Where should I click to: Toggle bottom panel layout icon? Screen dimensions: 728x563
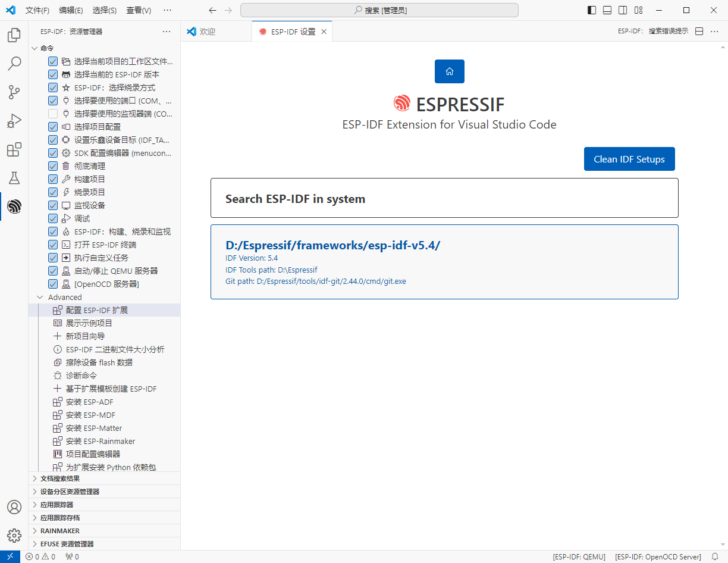(x=607, y=10)
